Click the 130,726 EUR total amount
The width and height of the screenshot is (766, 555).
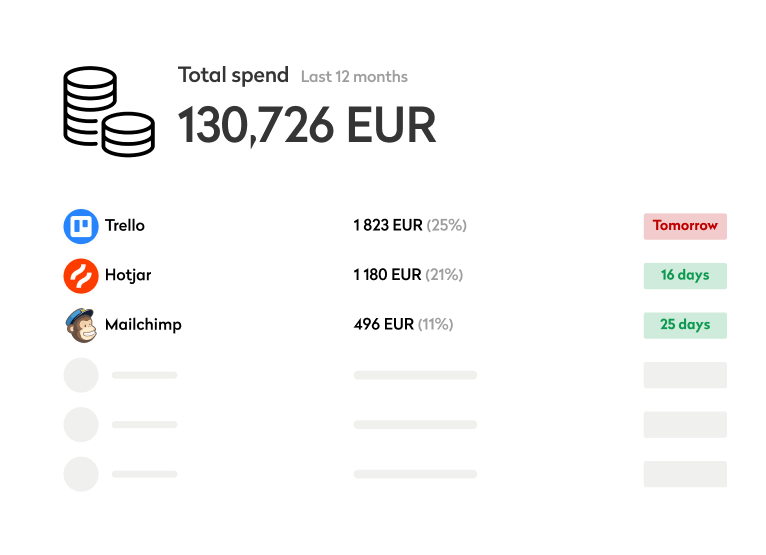(x=307, y=125)
